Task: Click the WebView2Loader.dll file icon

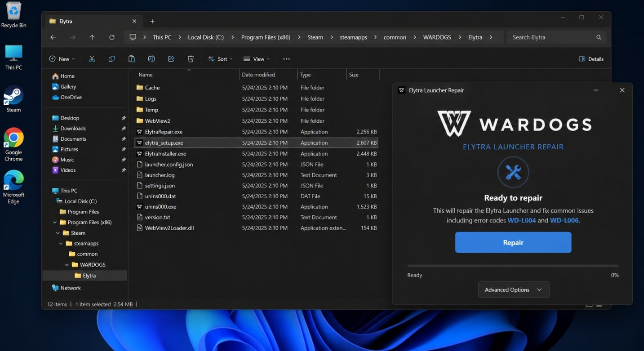Action: 140,228
